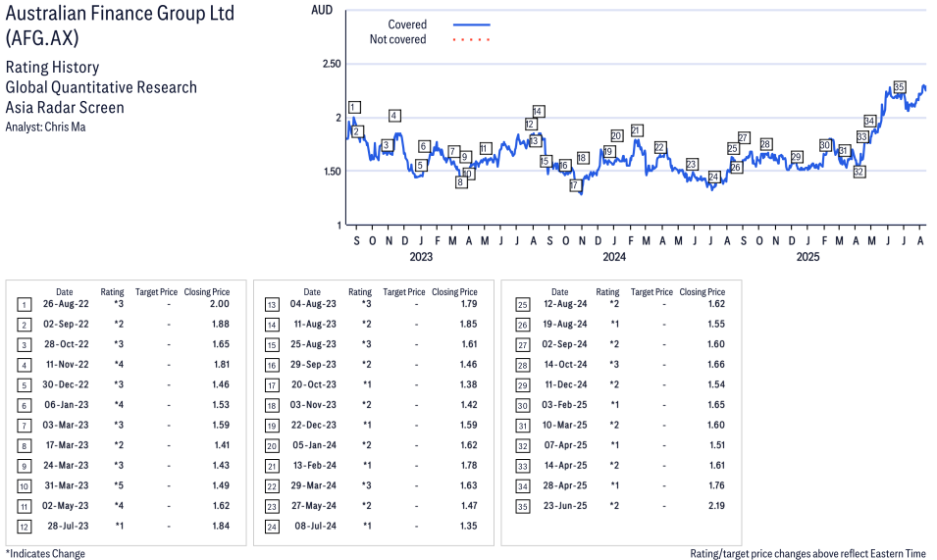Click the 2.50 y-axis value
The height and width of the screenshot is (560, 937).
coord(332,64)
